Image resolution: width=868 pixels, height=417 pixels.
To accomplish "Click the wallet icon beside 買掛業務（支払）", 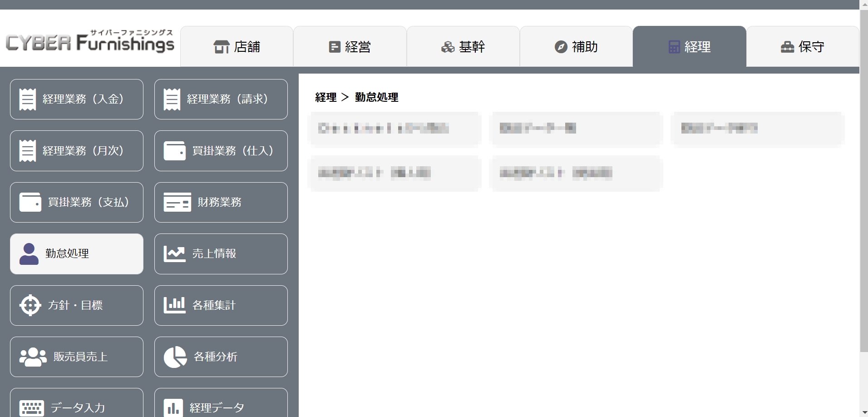I will coord(30,203).
